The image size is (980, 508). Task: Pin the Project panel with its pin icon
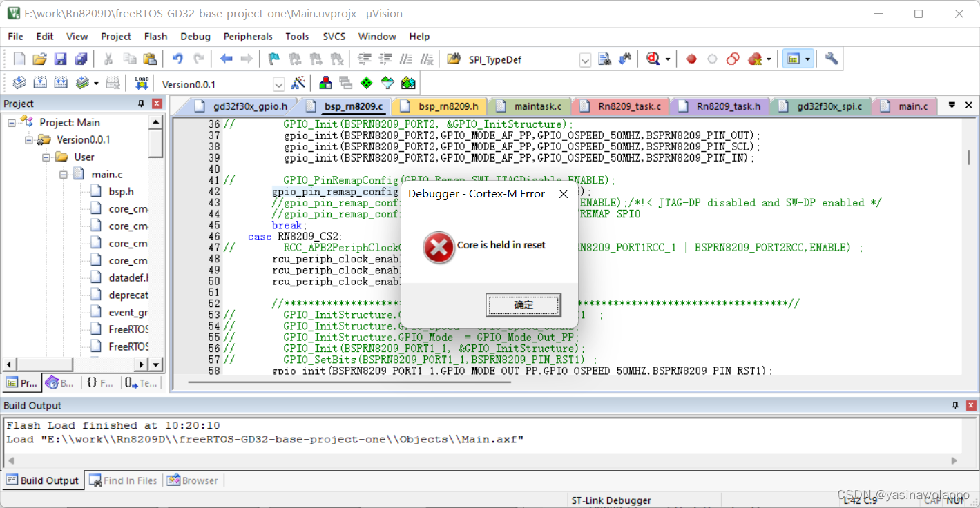point(141,103)
